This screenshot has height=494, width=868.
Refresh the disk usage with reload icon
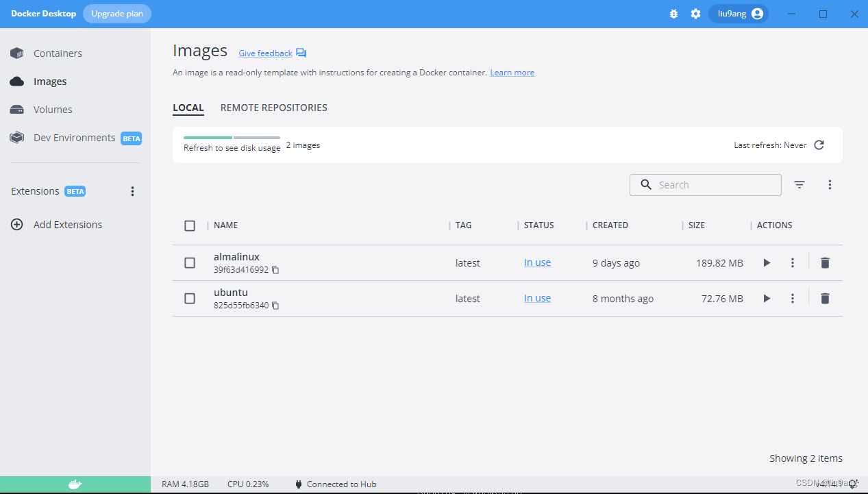tap(819, 145)
